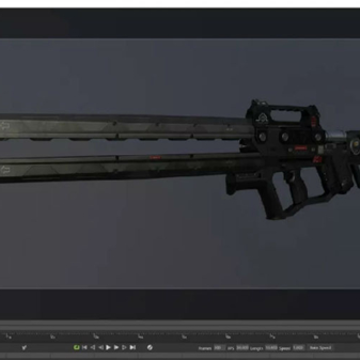This screenshot has width=360, height=360.
Task: Click the keyframe tool icon left of loop button
Action: point(24,347)
